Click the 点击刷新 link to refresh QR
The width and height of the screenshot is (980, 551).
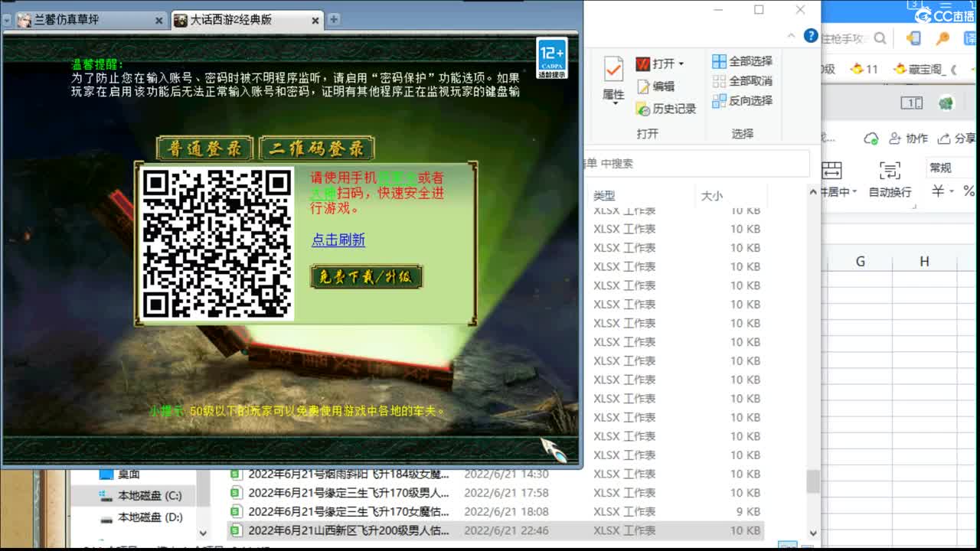click(x=338, y=240)
